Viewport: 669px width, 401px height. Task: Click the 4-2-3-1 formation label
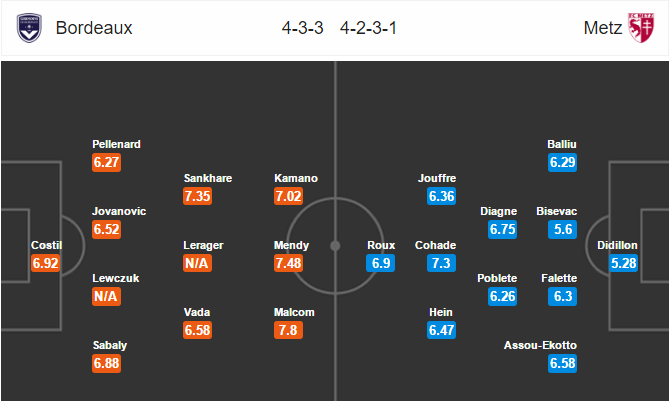(x=368, y=28)
